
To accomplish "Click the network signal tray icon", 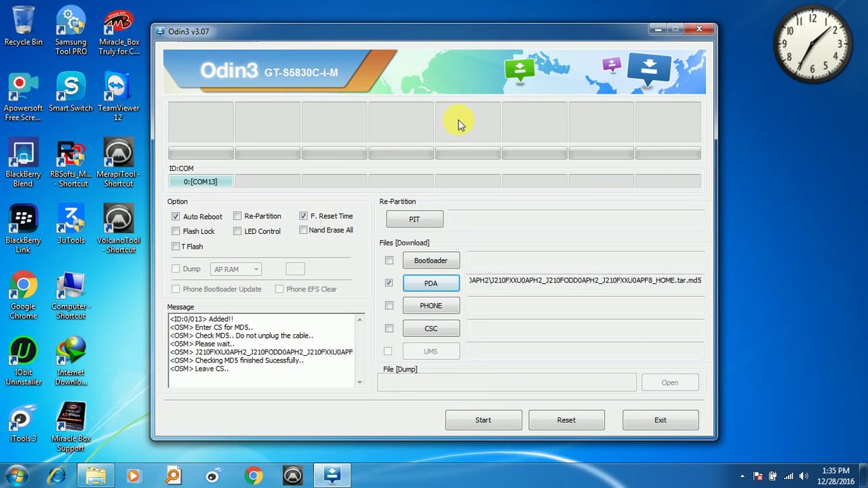I will point(789,476).
